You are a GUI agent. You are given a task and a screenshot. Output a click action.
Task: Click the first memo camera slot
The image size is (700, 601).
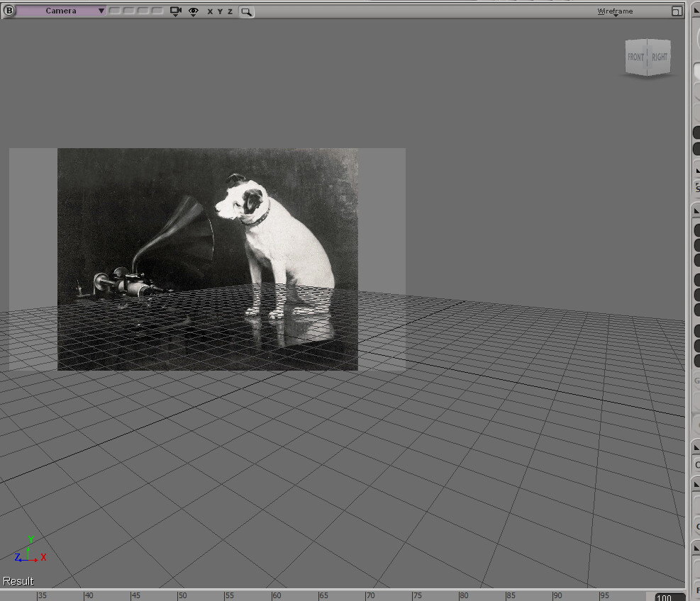tap(115, 11)
